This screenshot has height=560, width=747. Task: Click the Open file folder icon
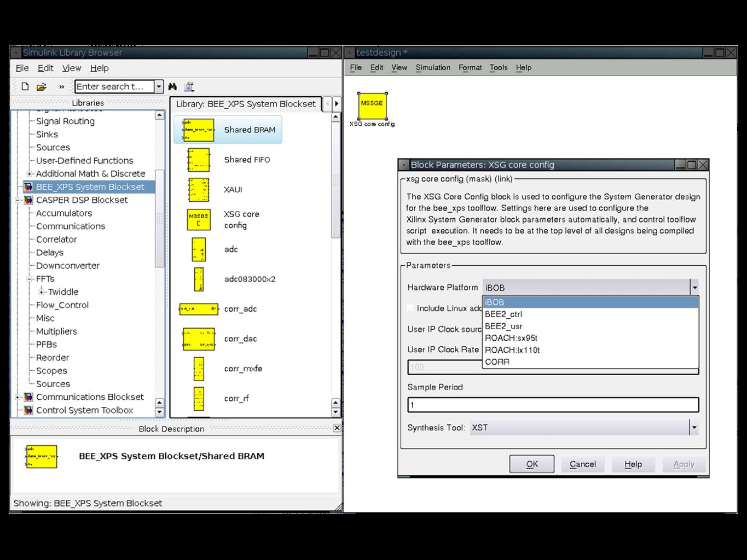pyautogui.click(x=42, y=86)
